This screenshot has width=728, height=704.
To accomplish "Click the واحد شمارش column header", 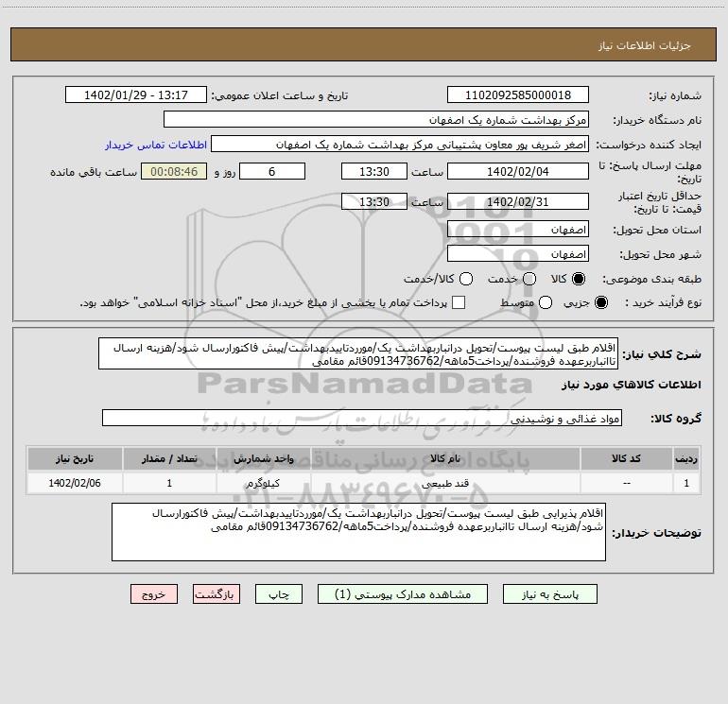I will (x=263, y=458).
